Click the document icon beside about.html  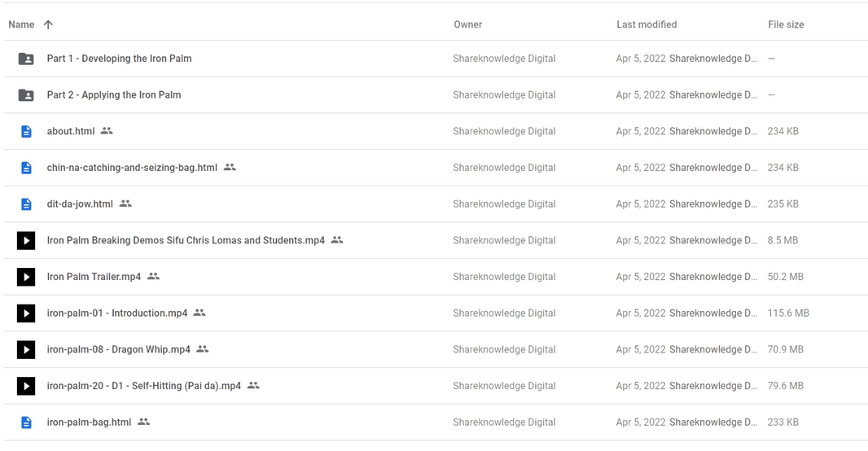(x=26, y=131)
